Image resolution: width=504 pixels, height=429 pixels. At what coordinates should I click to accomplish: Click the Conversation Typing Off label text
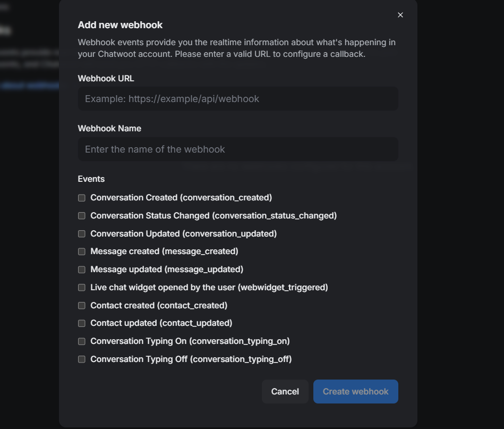pyautogui.click(x=191, y=359)
